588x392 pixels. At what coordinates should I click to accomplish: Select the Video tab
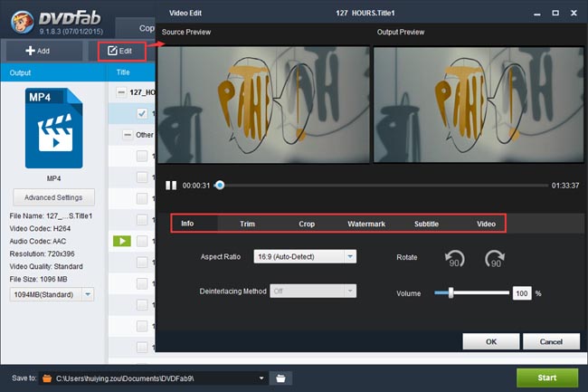[486, 224]
